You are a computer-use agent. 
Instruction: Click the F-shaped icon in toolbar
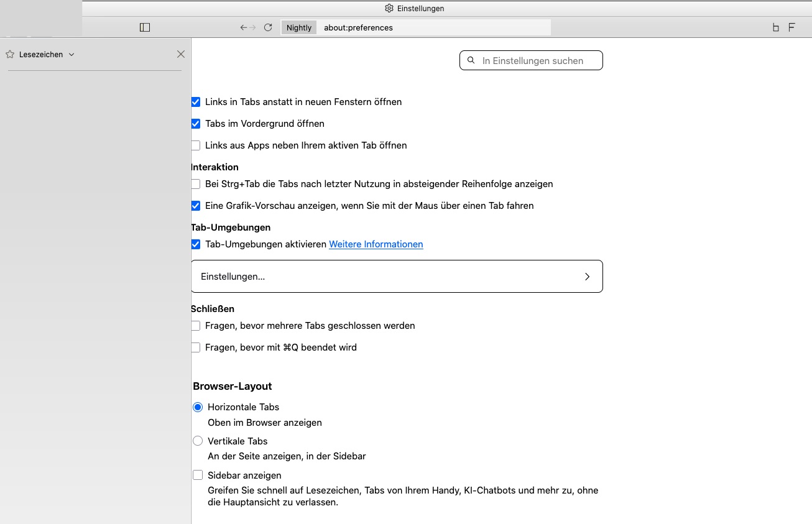791,27
